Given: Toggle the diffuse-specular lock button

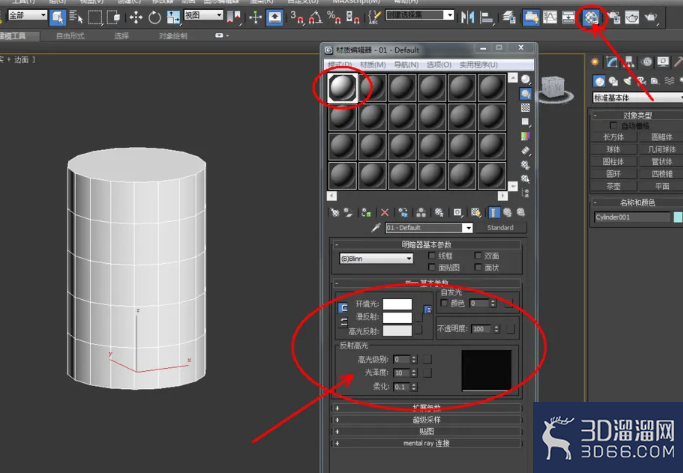Looking at the screenshot, I should click(343, 322).
